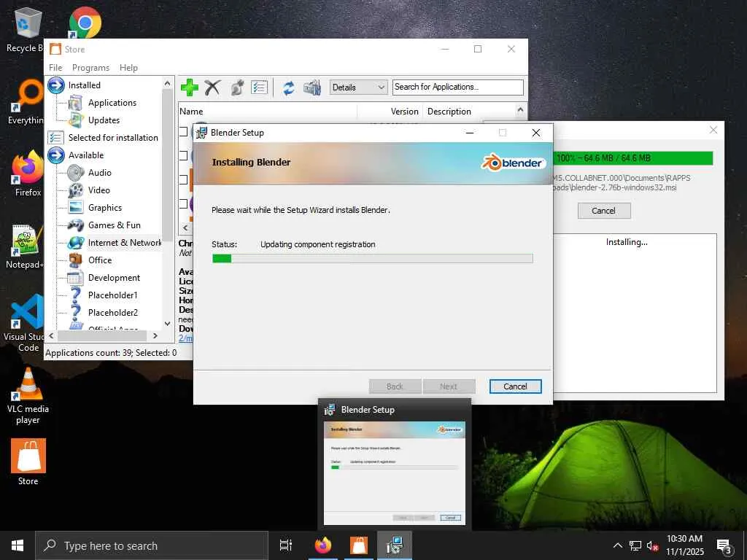Viewport: 747px width, 560px height.
Task: Click the green plus Install icon in Store toolbar
Action: click(x=189, y=87)
